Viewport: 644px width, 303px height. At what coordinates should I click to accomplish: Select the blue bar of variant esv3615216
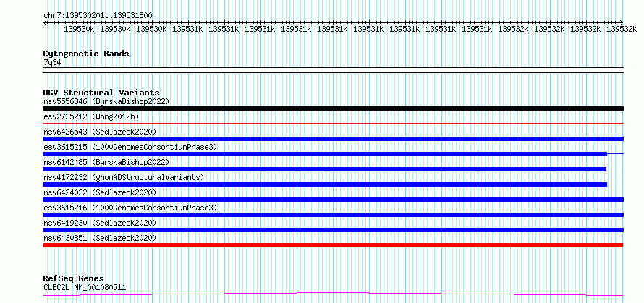(333, 215)
